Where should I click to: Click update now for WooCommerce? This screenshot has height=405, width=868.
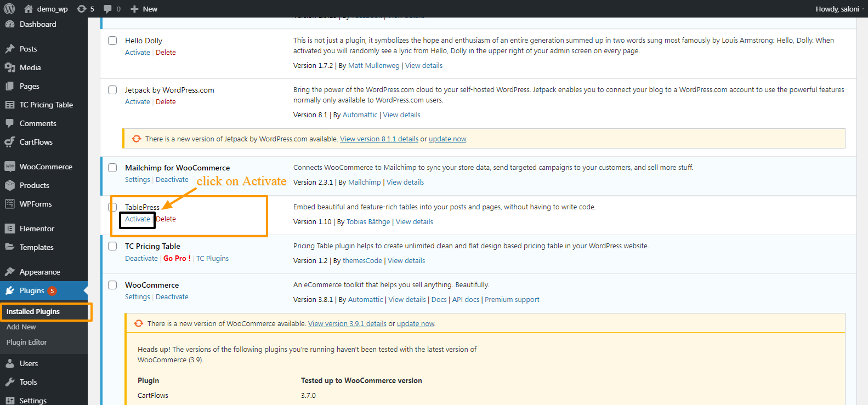click(416, 324)
